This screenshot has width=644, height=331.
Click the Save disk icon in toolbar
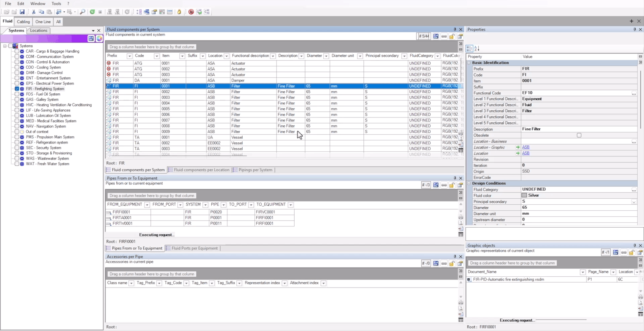pos(22,12)
